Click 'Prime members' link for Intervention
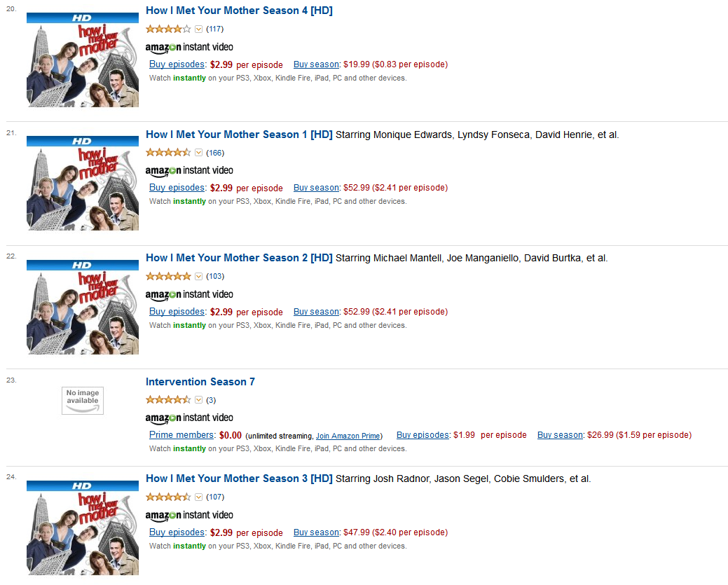 click(x=181, y=435)
